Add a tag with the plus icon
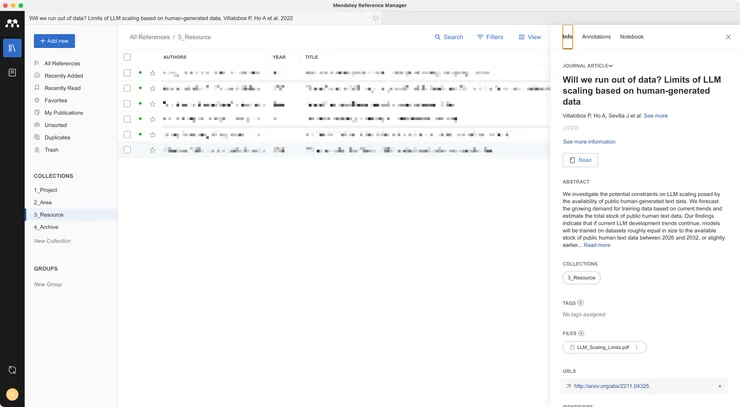The image size is (740, 407). coord(580,303)
